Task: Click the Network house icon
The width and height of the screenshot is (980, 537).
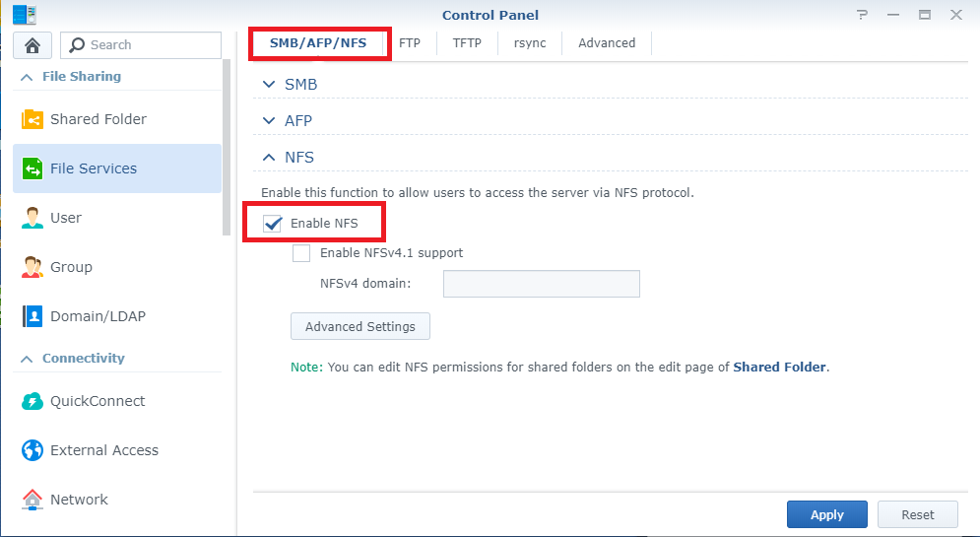Action: click(x=33, y=500)
